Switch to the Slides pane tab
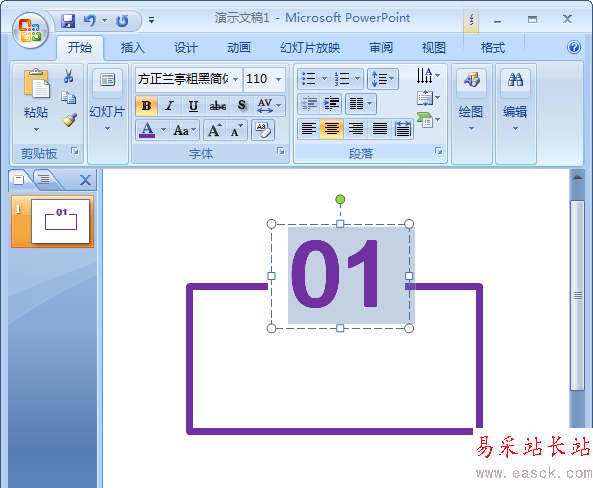593x488 pixels. click(19, 180)
